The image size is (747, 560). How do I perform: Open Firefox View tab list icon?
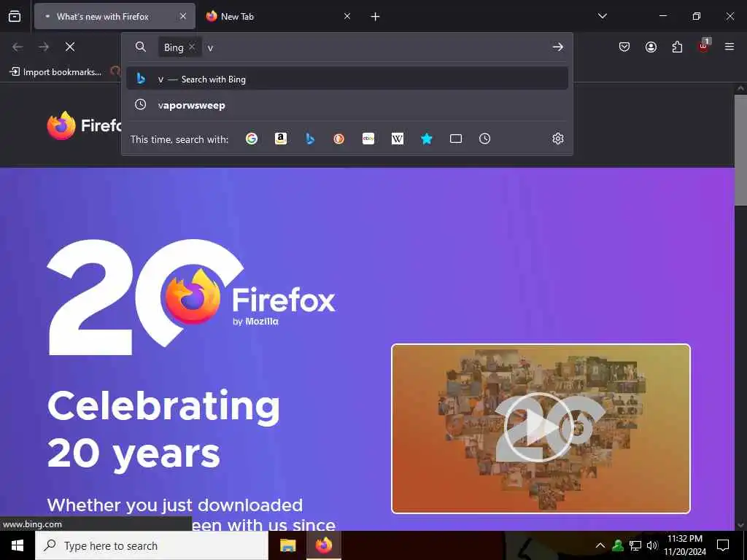click(15, 16)
